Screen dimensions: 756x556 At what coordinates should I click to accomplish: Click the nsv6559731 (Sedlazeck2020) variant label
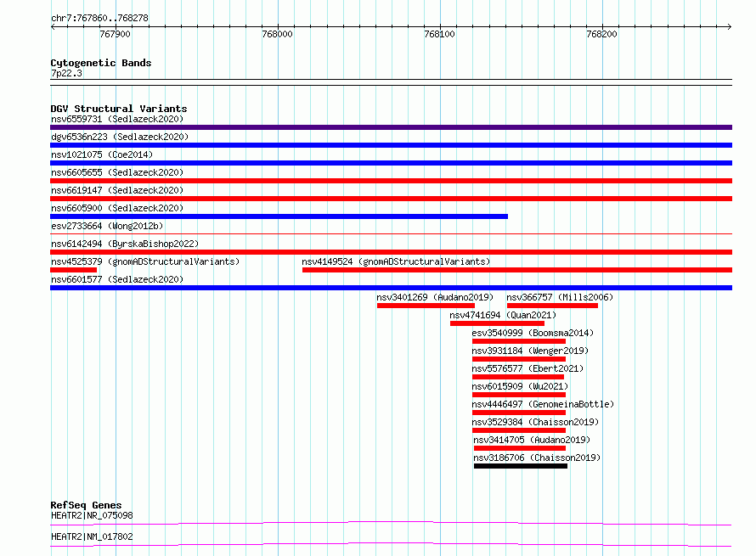point(117,119)
